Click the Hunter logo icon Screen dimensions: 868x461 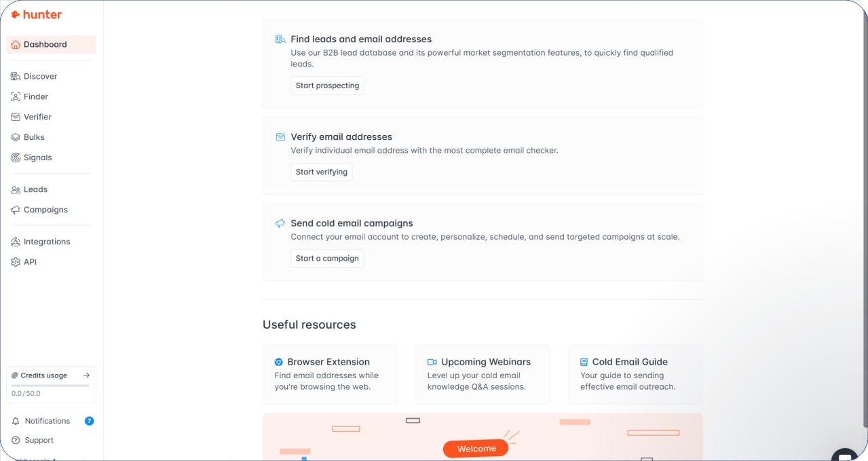(16, 14)
